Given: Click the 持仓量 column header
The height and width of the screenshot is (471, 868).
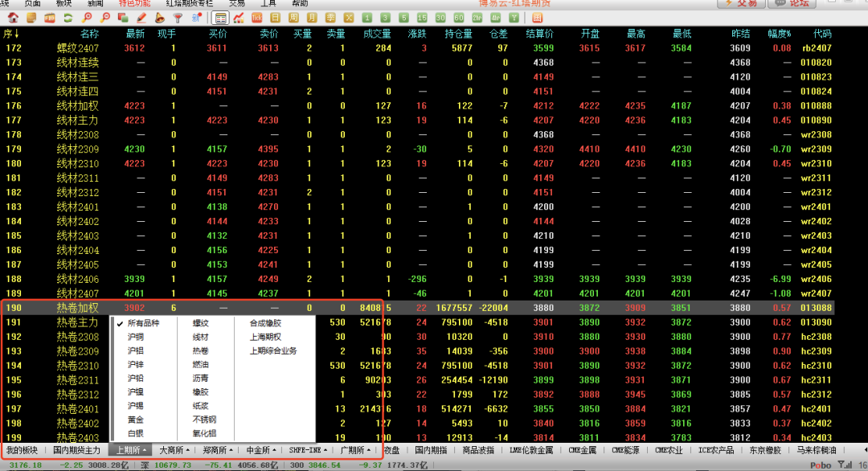Looking at the screenshot, I should [458, 34].
